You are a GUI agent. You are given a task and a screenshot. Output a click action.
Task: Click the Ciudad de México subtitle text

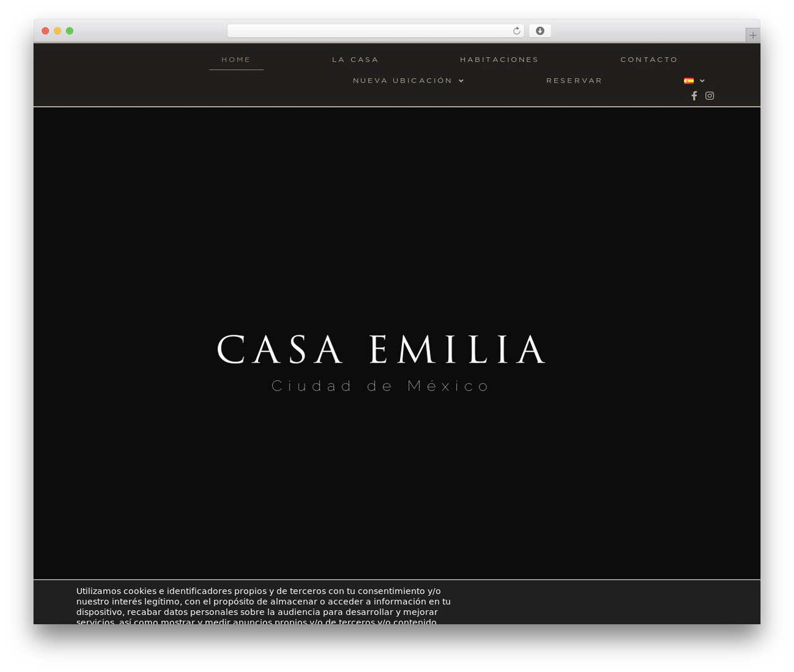click(x=381, y=386)
